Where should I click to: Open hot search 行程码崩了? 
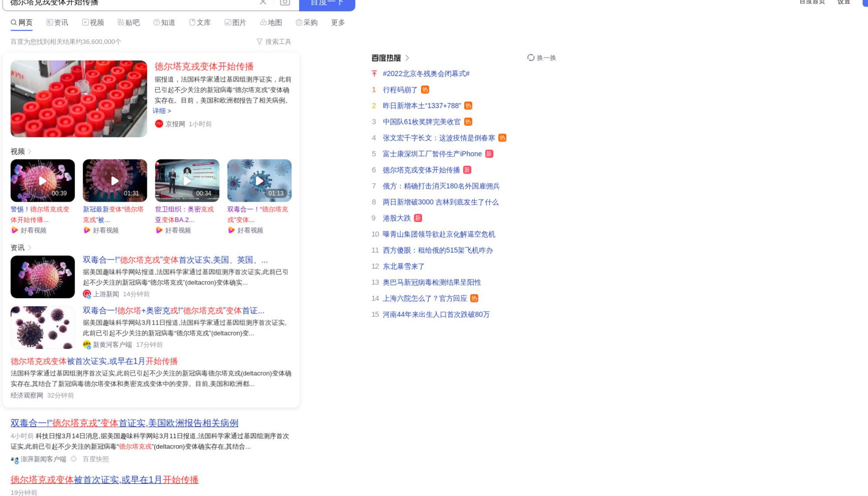pyautogui.click(x=400, y=90)
